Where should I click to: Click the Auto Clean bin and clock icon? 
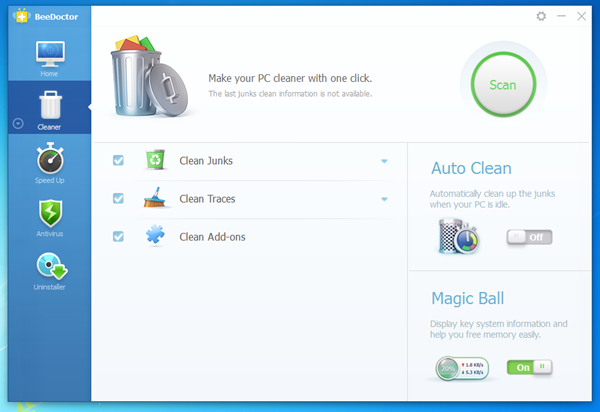458,236
